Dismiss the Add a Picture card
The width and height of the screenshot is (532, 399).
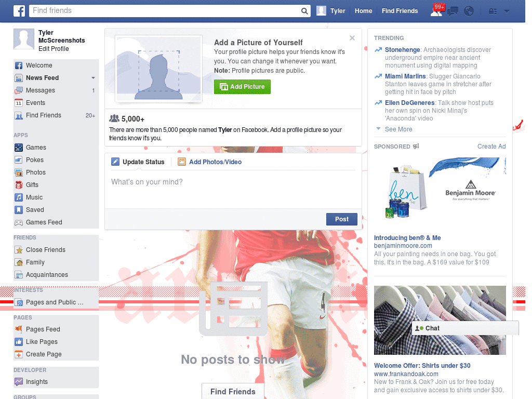(352, 38)
